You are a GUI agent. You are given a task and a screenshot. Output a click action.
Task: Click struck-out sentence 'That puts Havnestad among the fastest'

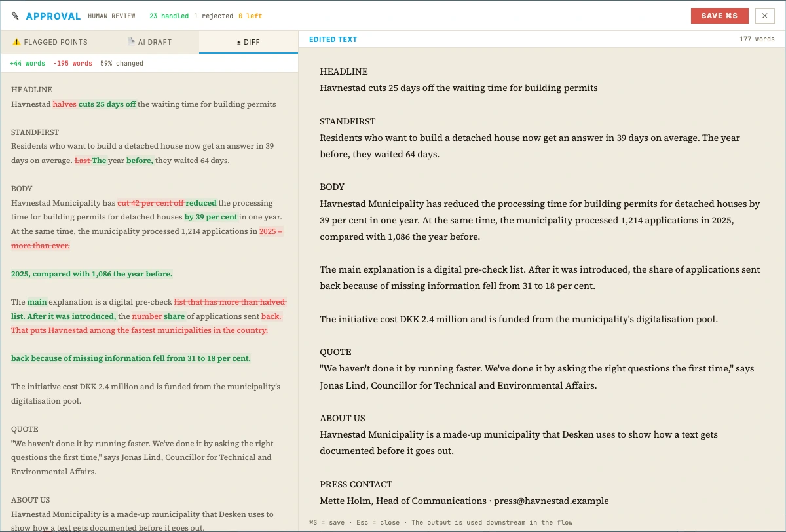click(140, 330)
